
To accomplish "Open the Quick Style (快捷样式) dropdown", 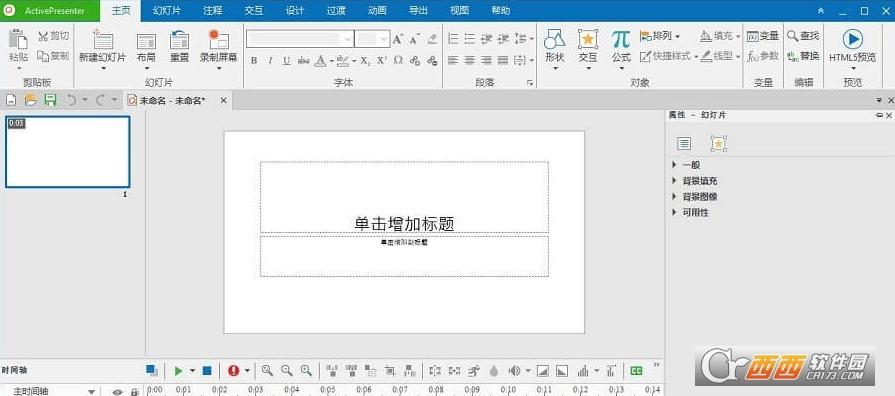I will coord(669,56).
